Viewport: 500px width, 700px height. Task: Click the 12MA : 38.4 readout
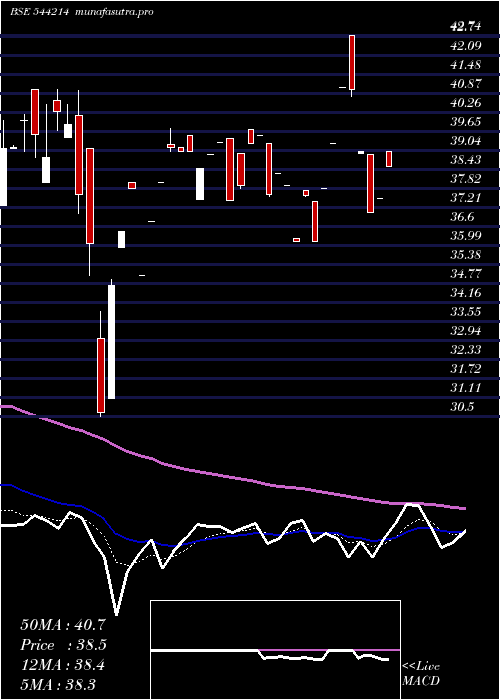coord(62,665)
